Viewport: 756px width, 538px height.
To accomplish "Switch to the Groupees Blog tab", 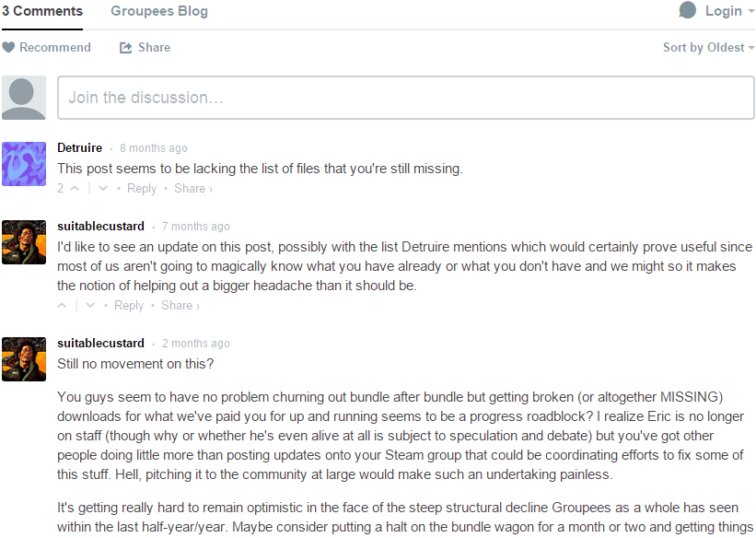I will click(x=159, y=11).
